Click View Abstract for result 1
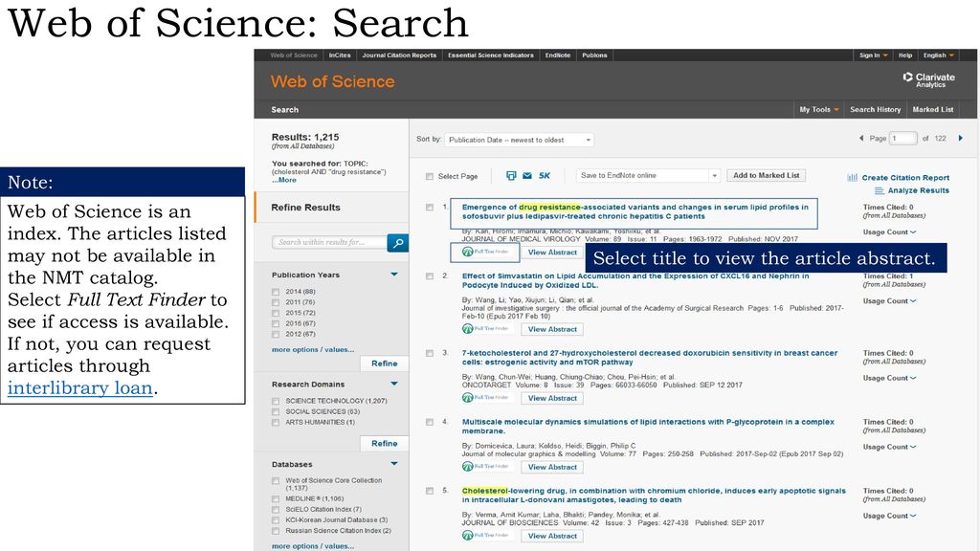980x551 pixels. [x=552, y=253]
